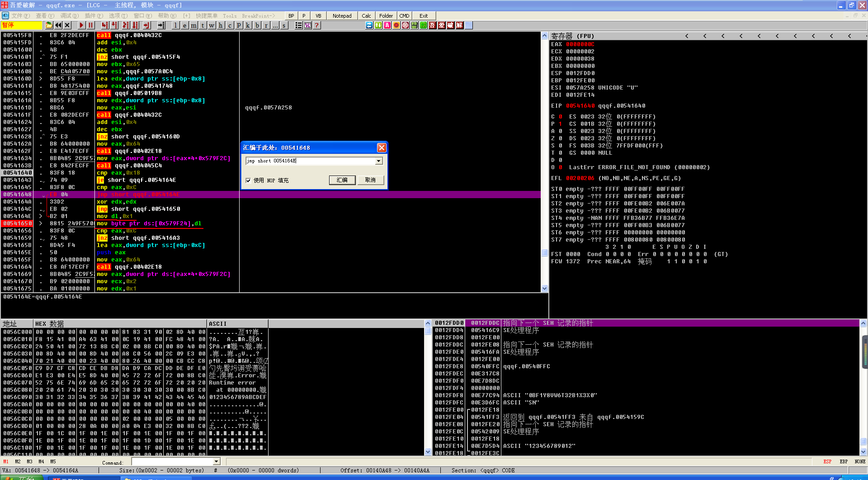Screen dimensions: 868x480
Task: Trace into with the third red step icon
Action: coord(125,25)
